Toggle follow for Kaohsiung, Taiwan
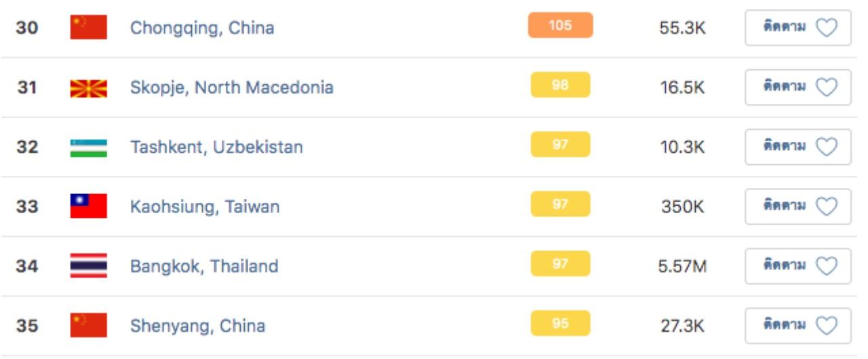The image size is (868, 359). click(797, 206)
